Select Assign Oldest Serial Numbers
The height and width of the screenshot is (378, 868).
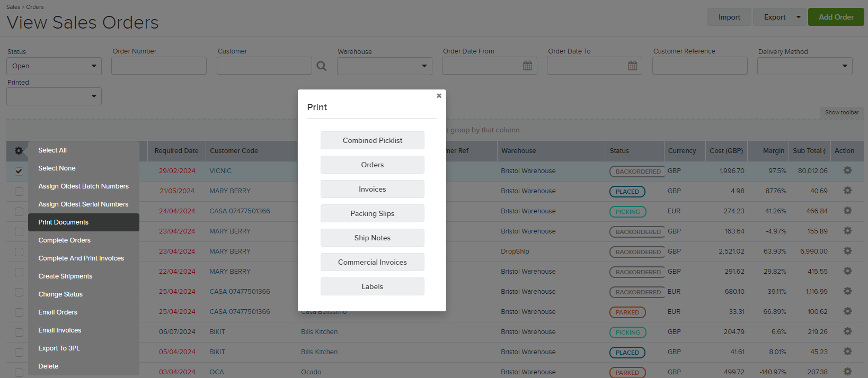(x=84, y=204)
